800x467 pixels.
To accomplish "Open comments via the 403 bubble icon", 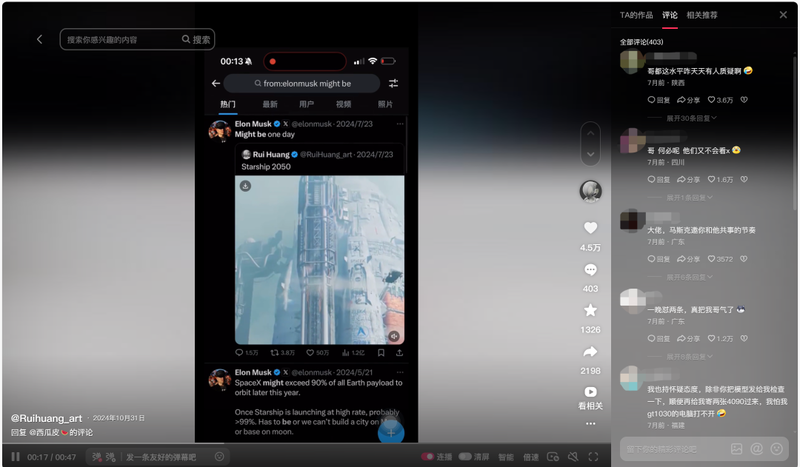I will tap(590, 269).
